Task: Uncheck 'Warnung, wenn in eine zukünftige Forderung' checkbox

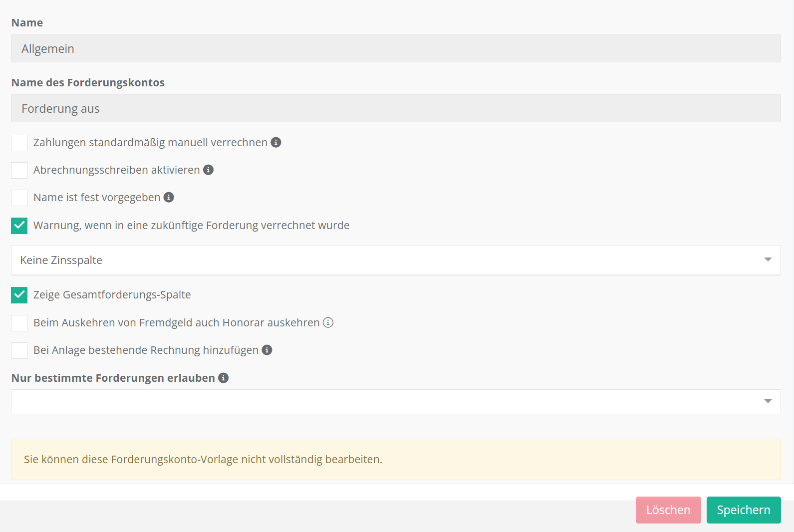Action: [19, 226]
